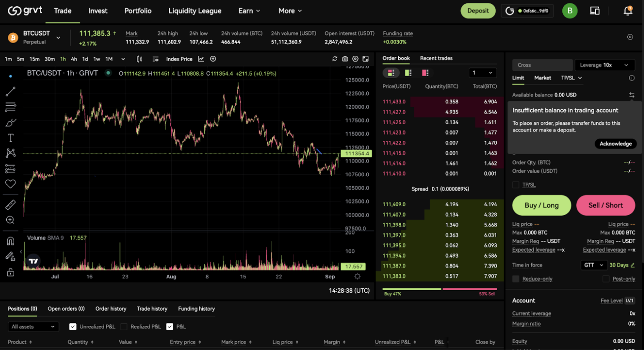Enable the Reduce-only checkbox
The width and height of the screenshot is (644, 350).
516,279
